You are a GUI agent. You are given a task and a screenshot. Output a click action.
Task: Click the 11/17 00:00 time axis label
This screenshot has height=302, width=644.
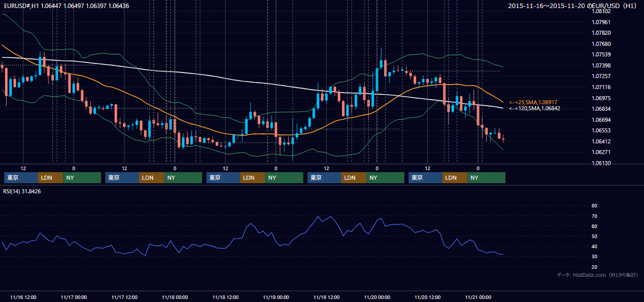coord(74,297)
